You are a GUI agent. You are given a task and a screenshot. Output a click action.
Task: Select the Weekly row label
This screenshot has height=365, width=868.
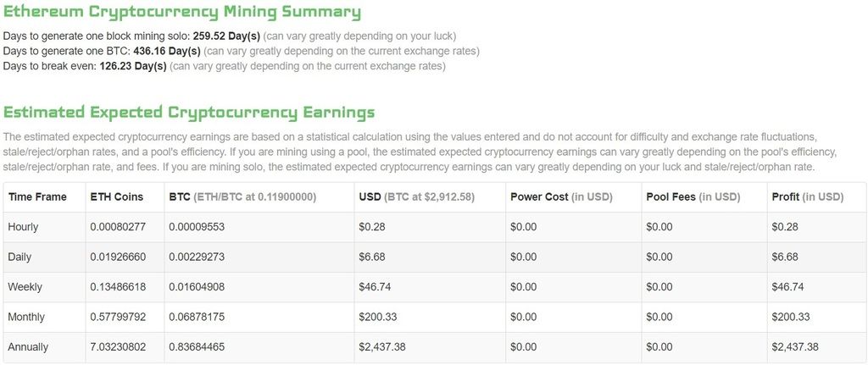(25, 287)
